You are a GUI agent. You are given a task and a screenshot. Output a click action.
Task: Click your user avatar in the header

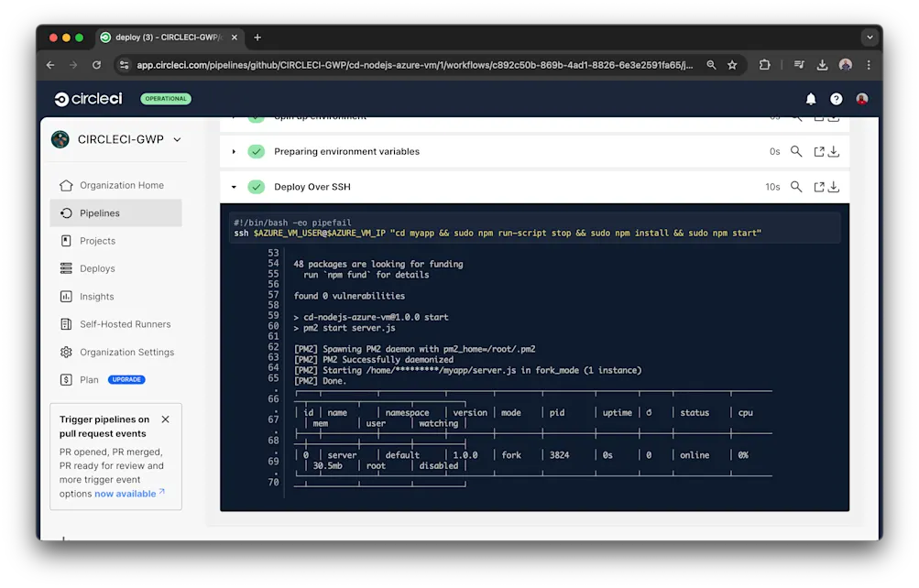(861, 98)
